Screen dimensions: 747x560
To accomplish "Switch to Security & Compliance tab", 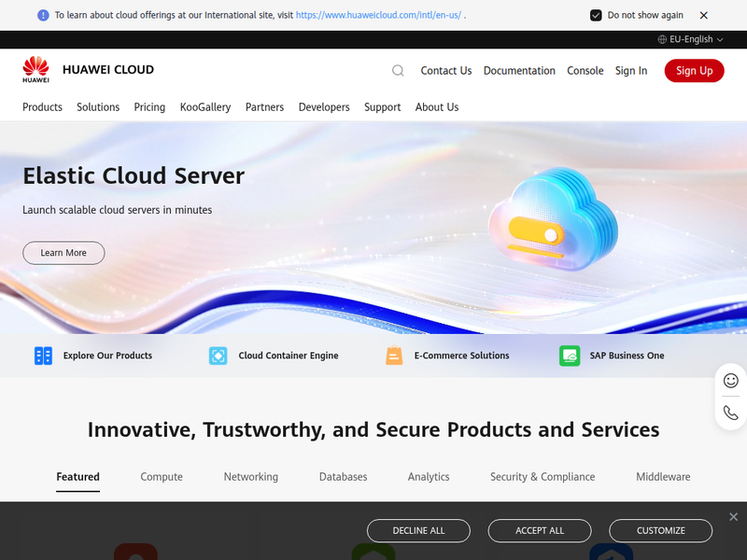I will click(x=543, y=477).
